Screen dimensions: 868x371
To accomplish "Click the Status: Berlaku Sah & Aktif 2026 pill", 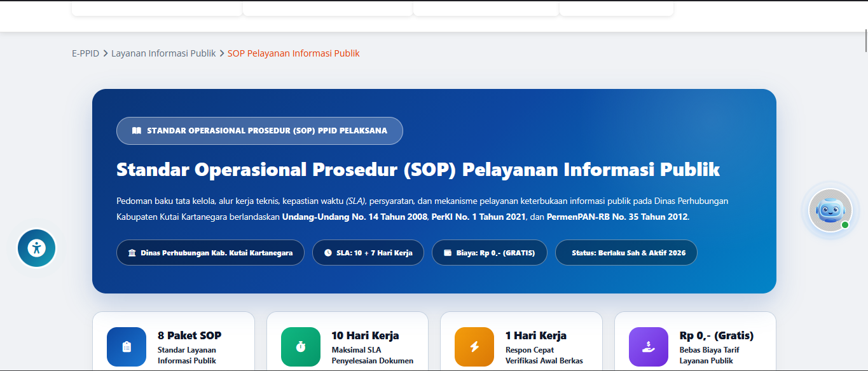I will click(626, 253).
